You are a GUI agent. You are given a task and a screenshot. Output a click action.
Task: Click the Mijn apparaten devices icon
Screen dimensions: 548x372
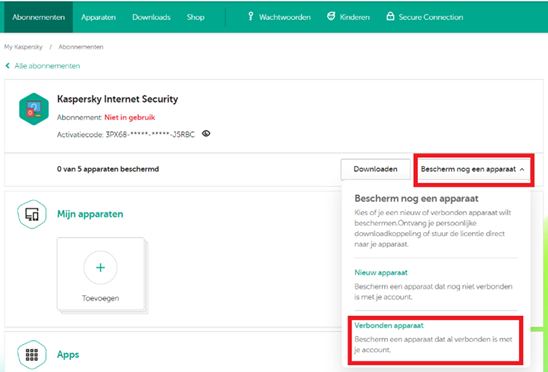32,214
